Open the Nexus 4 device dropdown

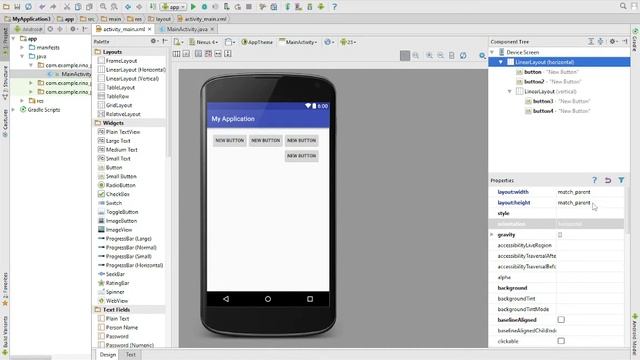(x=203, y=42)
